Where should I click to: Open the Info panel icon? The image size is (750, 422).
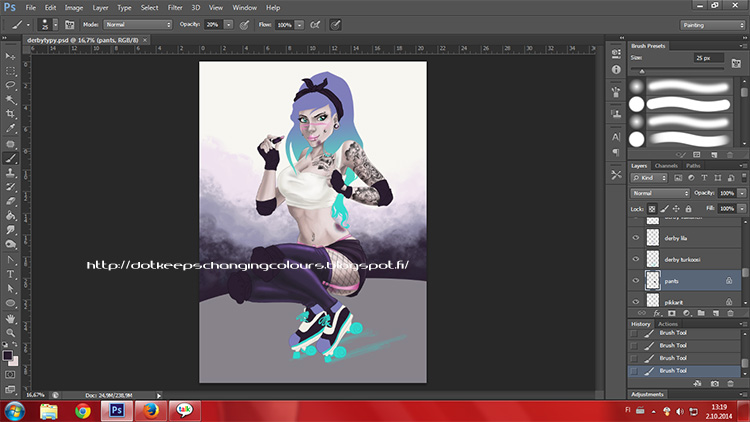pos(616,69)
